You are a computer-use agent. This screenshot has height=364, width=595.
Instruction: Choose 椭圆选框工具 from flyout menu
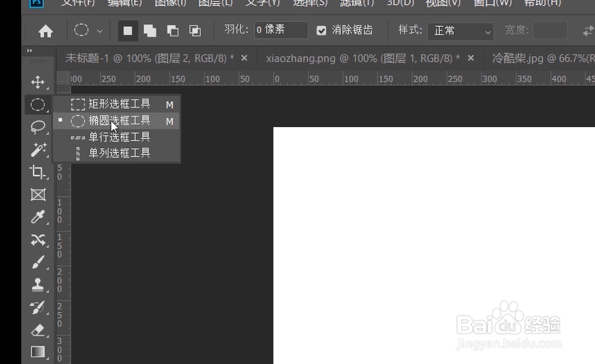point(116,121)
